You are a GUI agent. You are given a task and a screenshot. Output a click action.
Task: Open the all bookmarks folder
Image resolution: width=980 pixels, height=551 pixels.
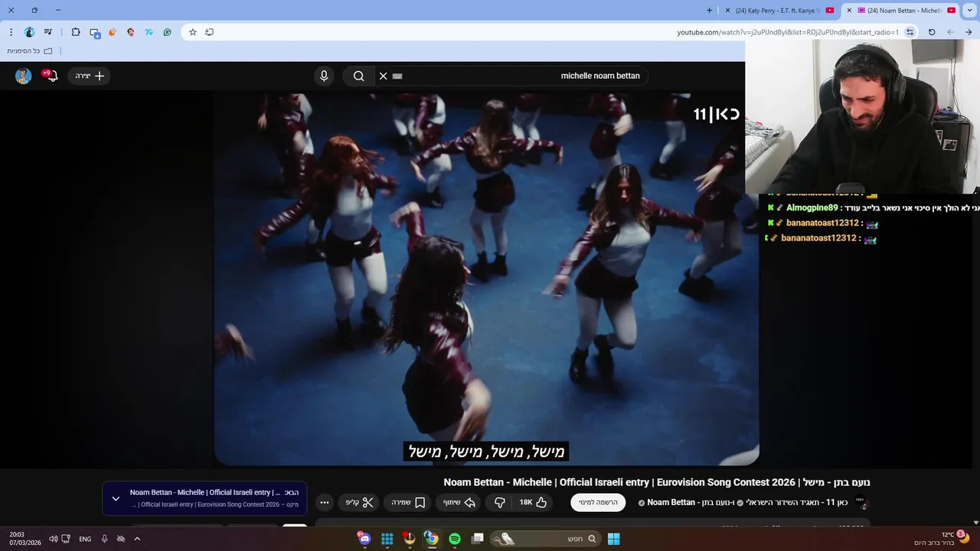click(x=30, y=51)
